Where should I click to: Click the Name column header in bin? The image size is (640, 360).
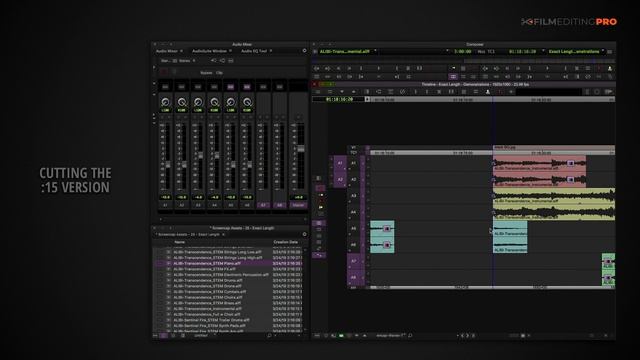coord(180,242)
